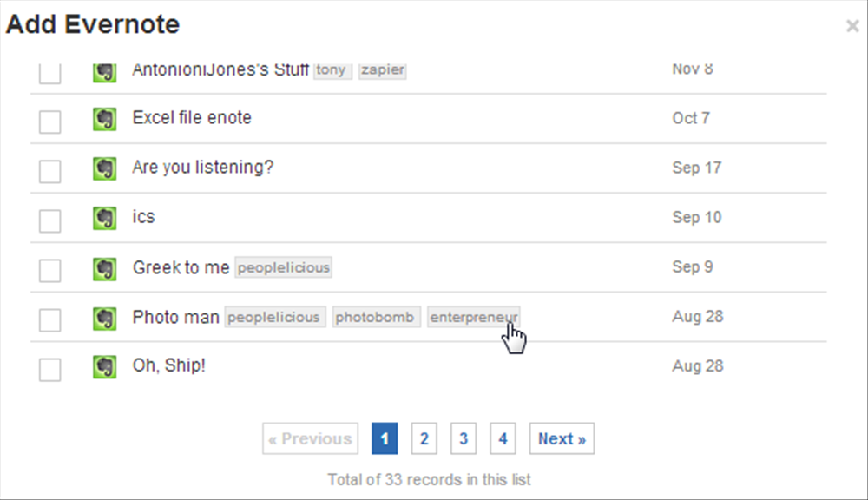868x500 pixels.
Task: Select the Oh, Ship! note checkbox
Action: [49, 370]
